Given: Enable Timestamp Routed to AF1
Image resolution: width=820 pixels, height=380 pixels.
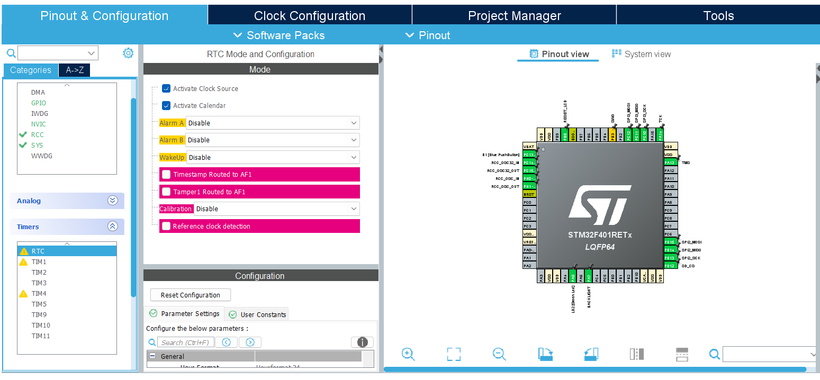Looking at the screenshot, I should (166, 175).
